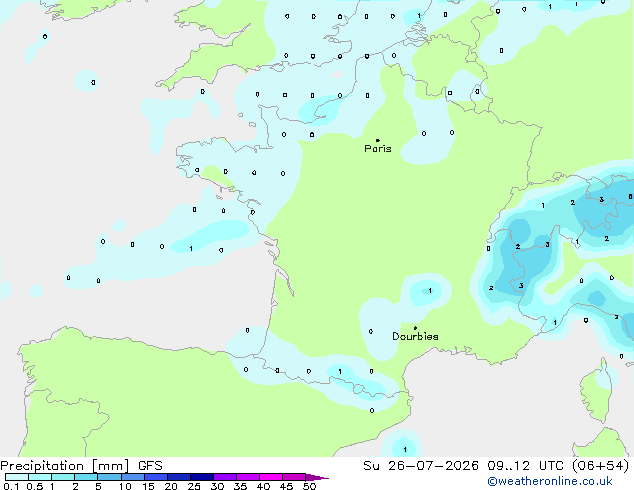Viewport: 634px width, 490px height.
Task: Click the legend scale label '30'
Action: pos(217,486)
